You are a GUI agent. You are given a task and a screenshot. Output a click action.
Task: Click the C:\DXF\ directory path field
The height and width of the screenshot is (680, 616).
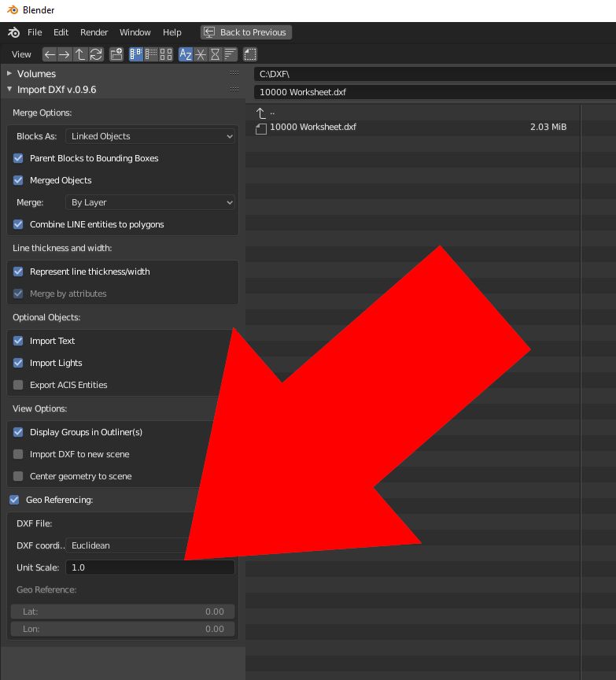435,74
